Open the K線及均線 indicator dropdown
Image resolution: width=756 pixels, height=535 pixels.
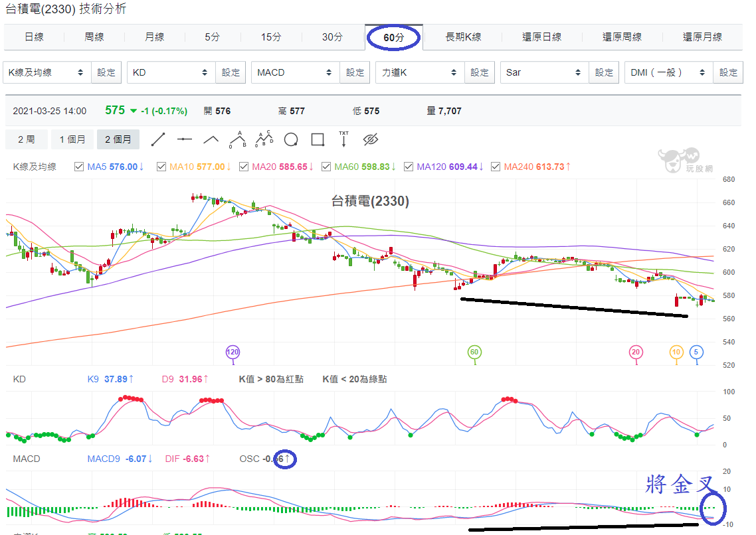tap(47, 72)
